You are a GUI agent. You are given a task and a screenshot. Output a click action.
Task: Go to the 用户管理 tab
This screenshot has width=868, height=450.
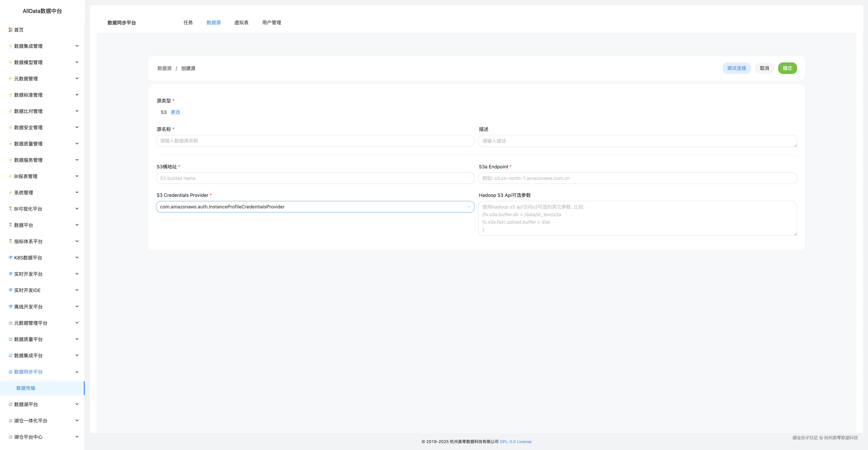pos(271,23)
